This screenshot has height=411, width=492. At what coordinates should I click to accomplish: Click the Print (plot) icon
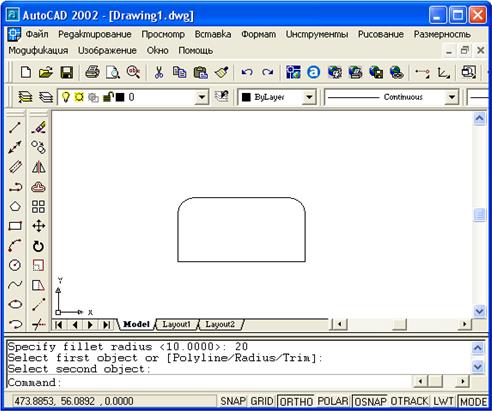(x=92, y=72)
